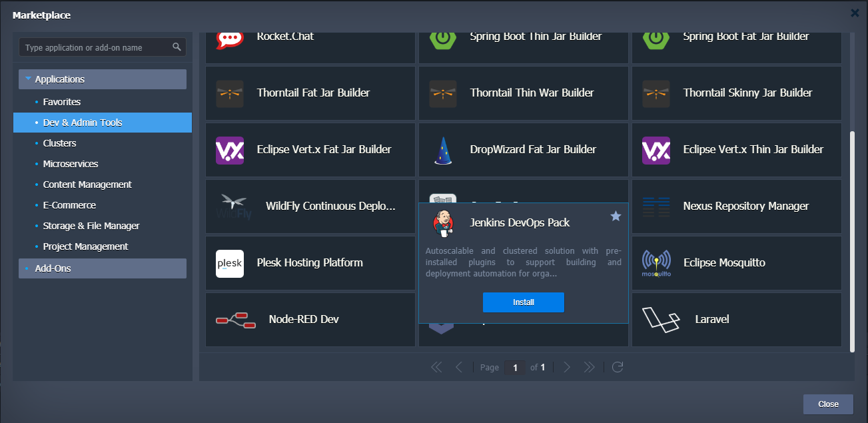Click the Nexus Repository Manager icon
Image resolution: width=868 pixels, height=423 pixels.
[655, 207]
